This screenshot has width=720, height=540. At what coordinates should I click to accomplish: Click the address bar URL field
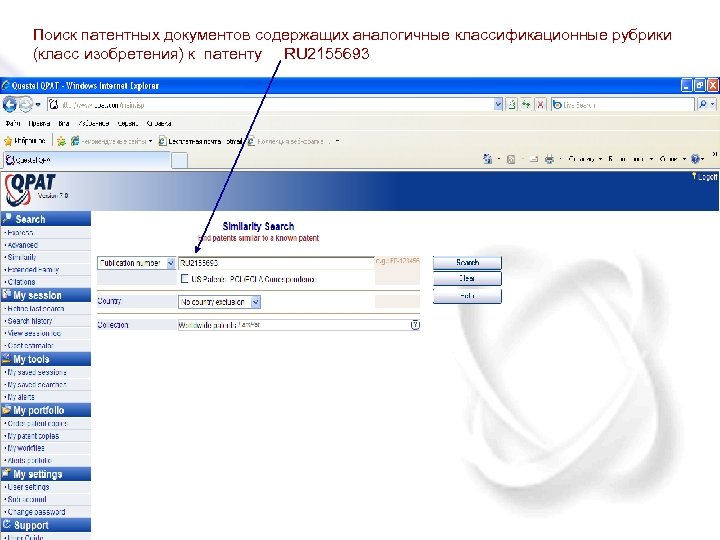[271, 105]
